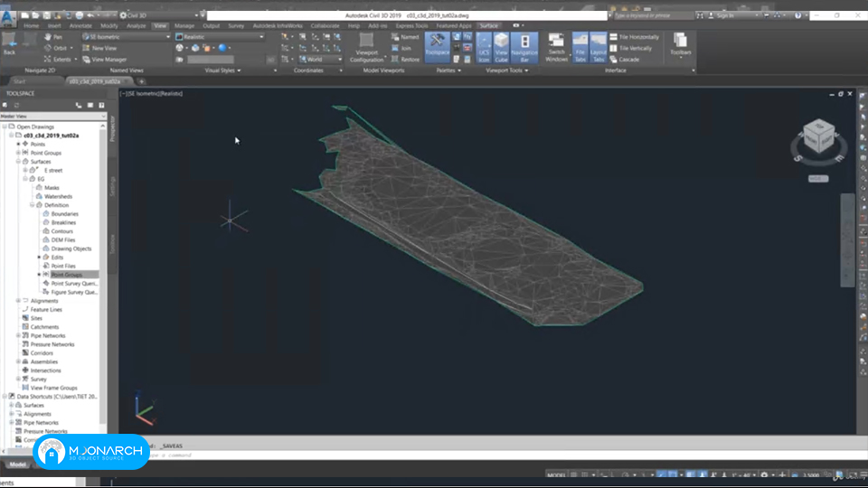Click the Join viewports button

pyautogui.click(x=401, y=48)
